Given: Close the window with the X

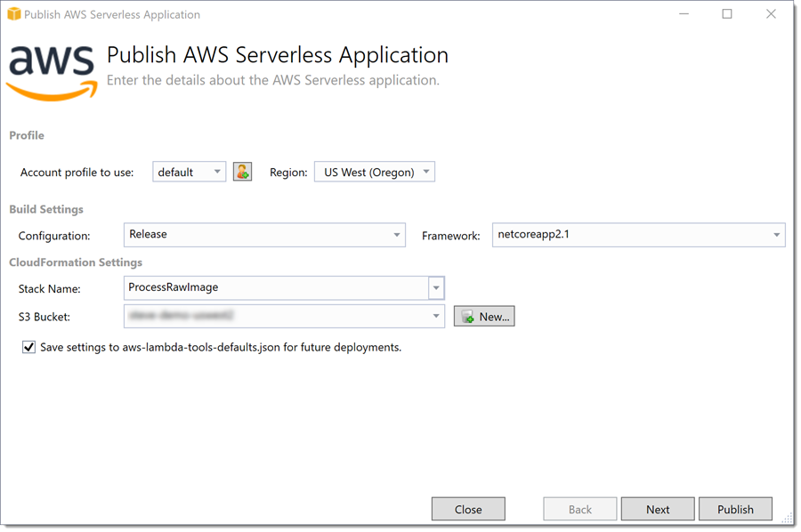Looking at the screenshot, I should [771, 14].
